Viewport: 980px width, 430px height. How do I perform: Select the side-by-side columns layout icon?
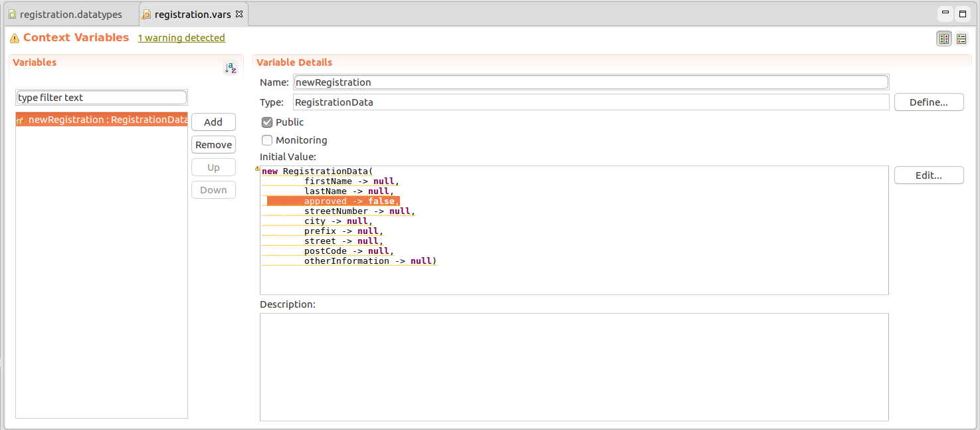point(943,39)
